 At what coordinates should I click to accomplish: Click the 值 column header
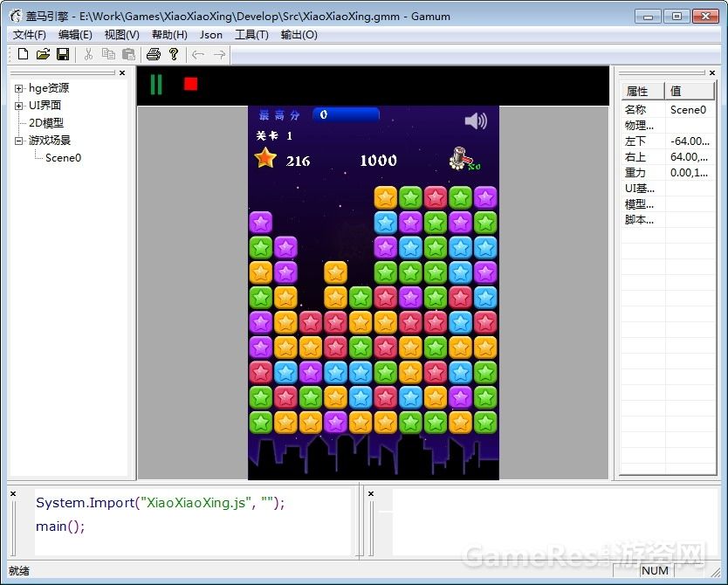pyautogui.click(x=690, y=91)
